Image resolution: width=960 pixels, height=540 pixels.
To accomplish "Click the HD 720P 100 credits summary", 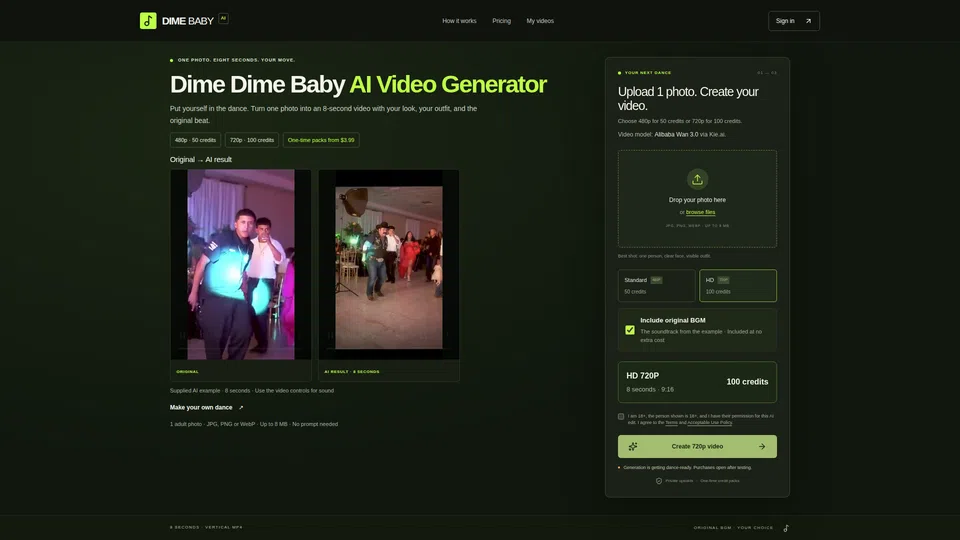I will point(697,382).
